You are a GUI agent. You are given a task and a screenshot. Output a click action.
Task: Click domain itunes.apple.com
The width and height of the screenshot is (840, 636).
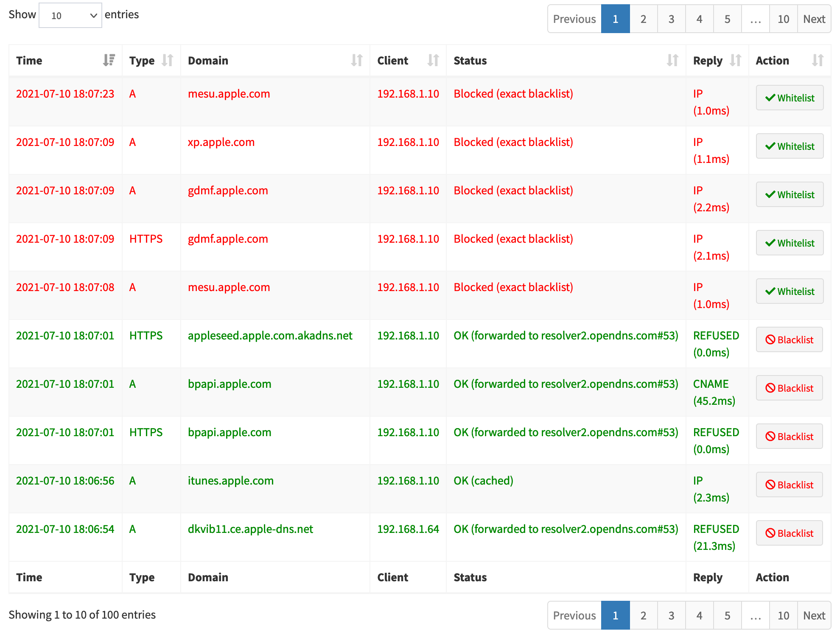[x=231, y=481]
